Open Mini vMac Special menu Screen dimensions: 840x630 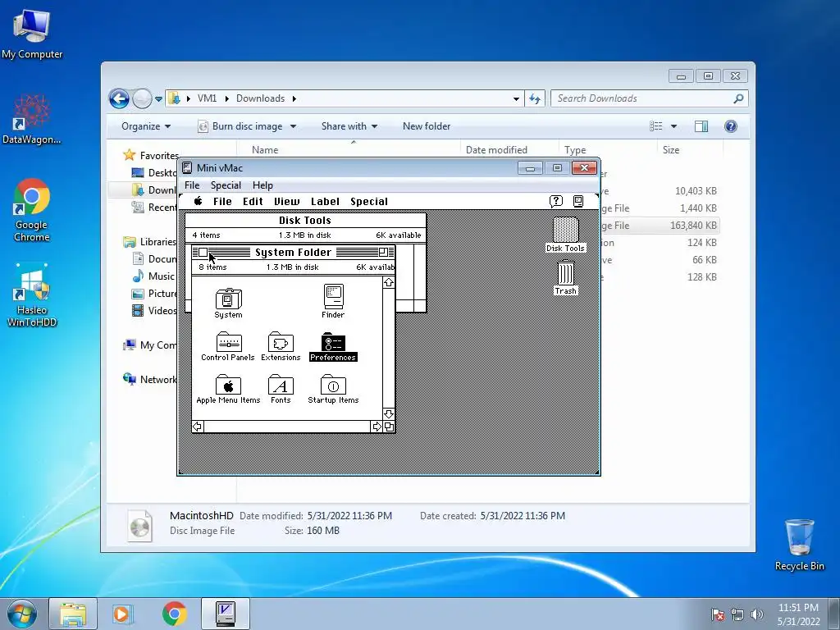pyautogui.click(x=226, y=185)
